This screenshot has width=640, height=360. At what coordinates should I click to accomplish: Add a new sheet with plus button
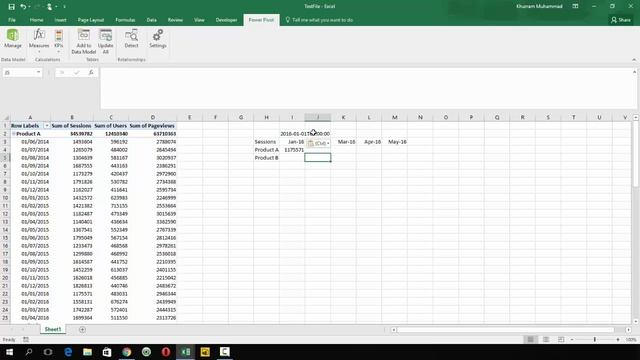click(x=82, y=329)
